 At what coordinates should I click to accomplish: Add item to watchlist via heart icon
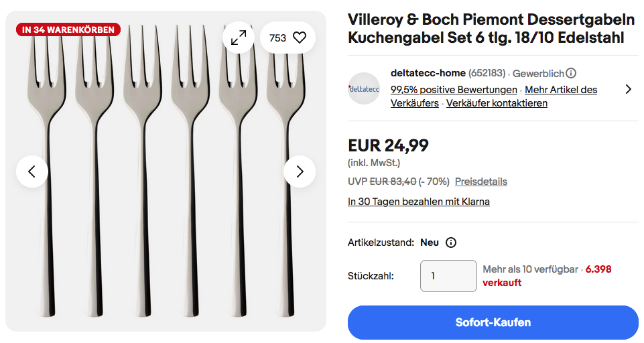point(299,38)
